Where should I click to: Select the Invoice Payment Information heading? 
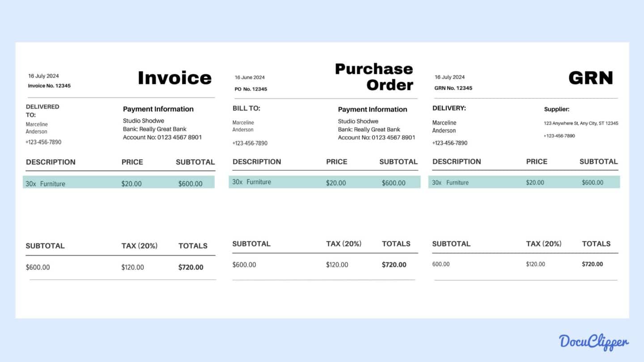click(158, 109)
